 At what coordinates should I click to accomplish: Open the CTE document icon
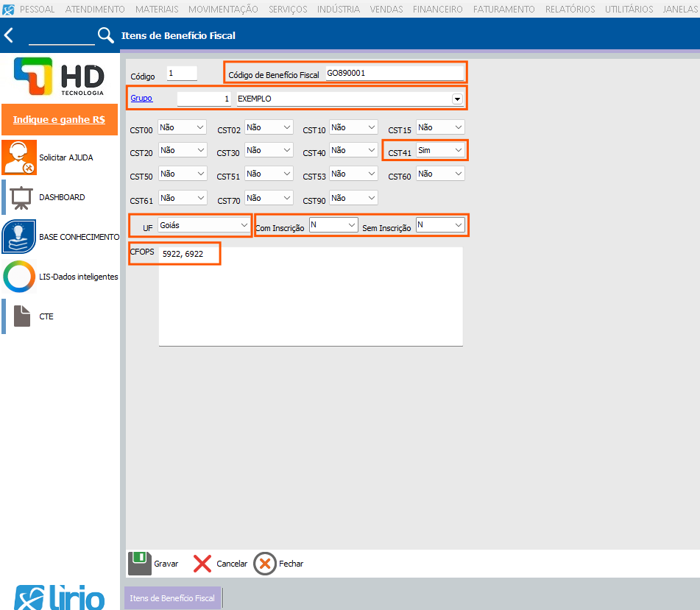22,316
